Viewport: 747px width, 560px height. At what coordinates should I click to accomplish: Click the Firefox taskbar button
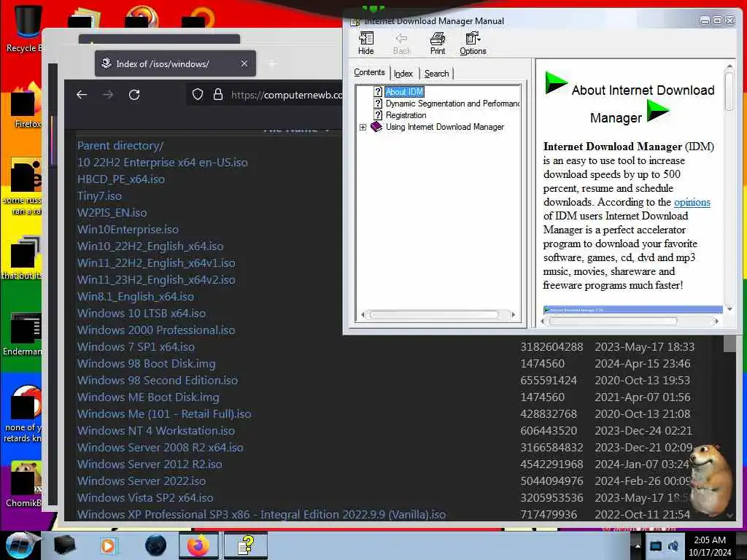[198, 545]
